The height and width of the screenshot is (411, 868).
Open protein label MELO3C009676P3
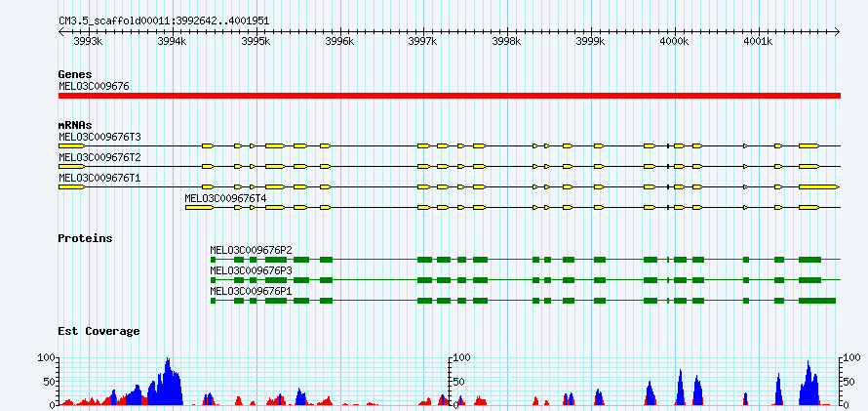(x=252, y=270)
